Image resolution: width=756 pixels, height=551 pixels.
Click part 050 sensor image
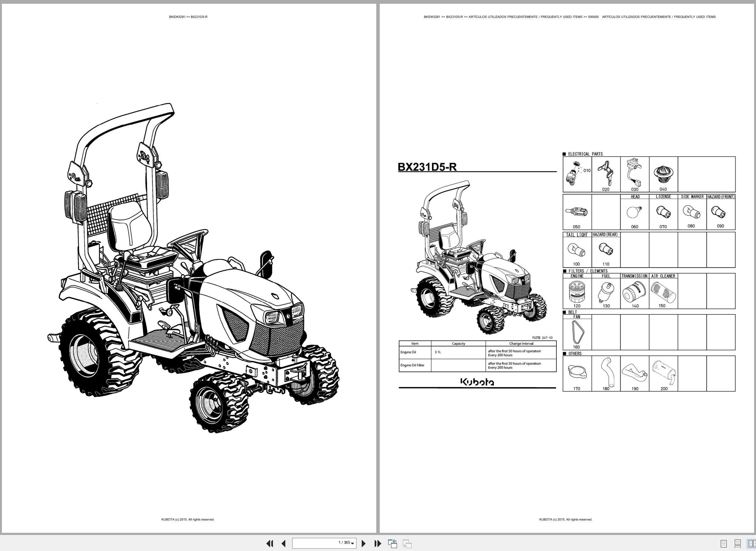coord(577,212)
